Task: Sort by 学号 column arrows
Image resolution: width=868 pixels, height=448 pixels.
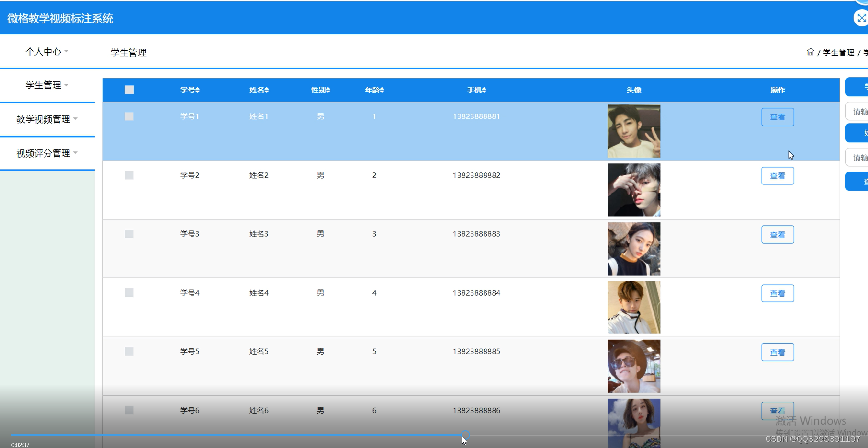Action: 198,90
